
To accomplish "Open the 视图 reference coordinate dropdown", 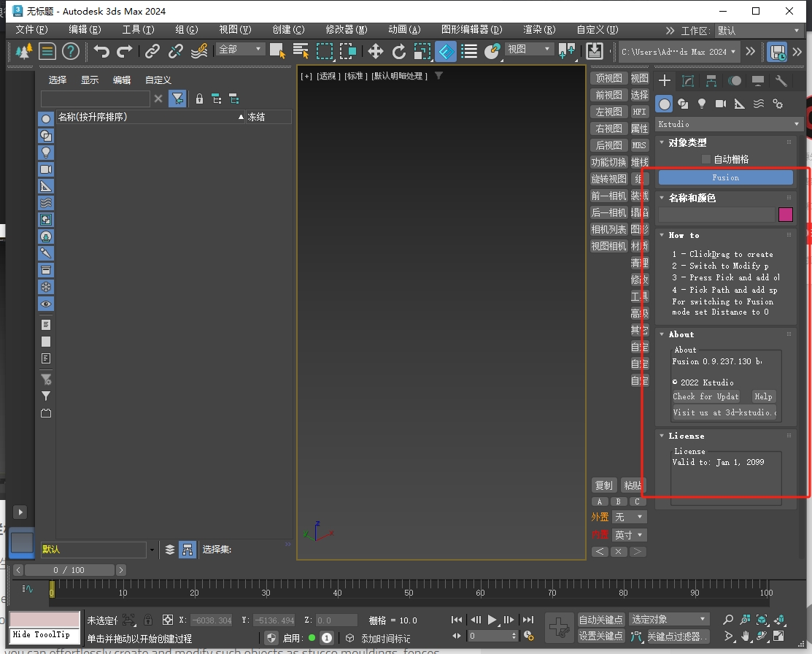I will pos(529,49).
